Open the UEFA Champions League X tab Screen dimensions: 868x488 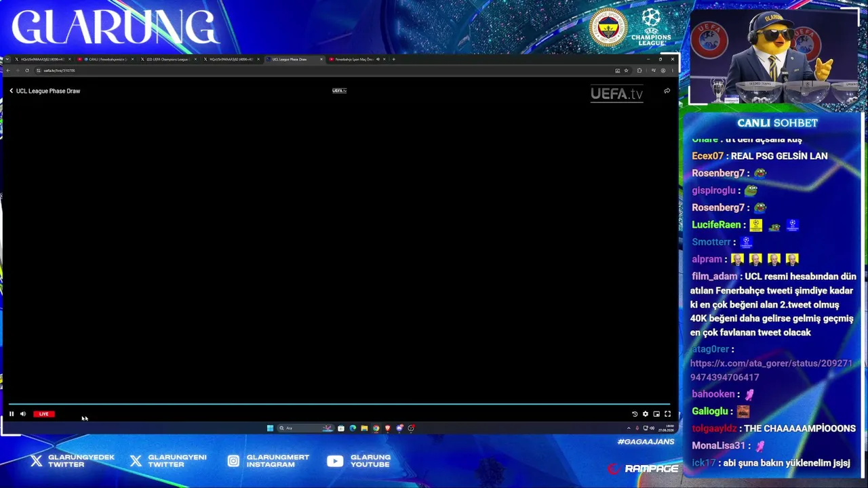point(167,59)
